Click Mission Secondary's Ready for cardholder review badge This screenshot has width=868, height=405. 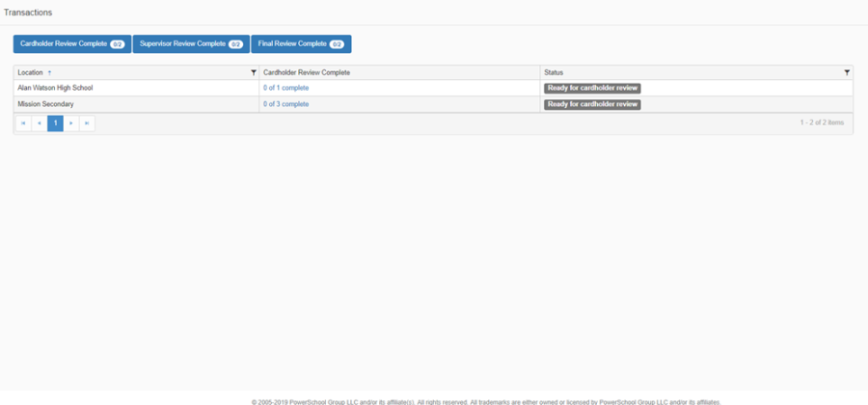(592, 103)
